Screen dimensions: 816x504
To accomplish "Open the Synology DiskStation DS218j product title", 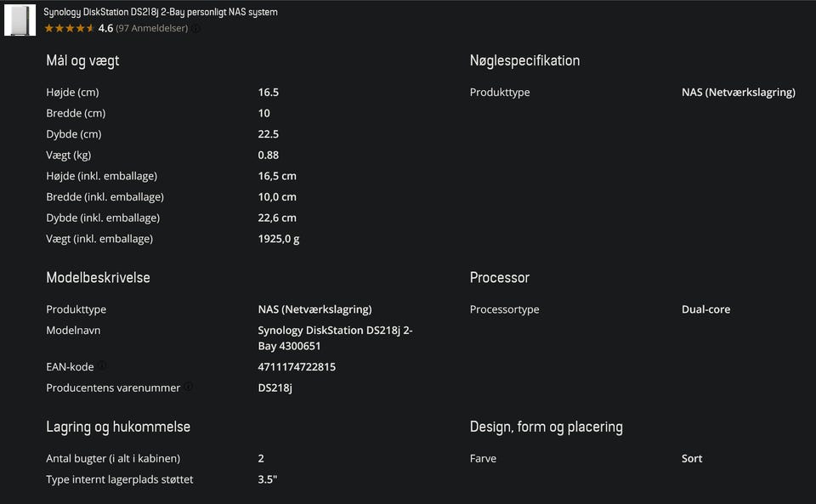I will [x=161, y=12].
